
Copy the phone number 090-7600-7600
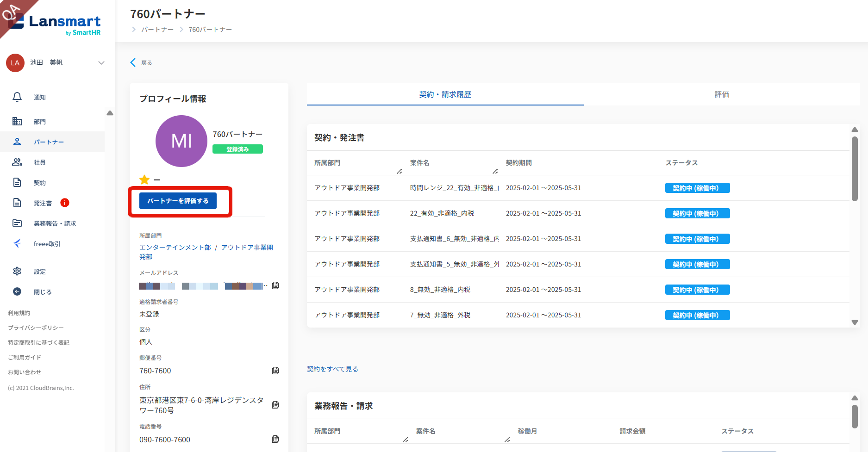(275, 439)
